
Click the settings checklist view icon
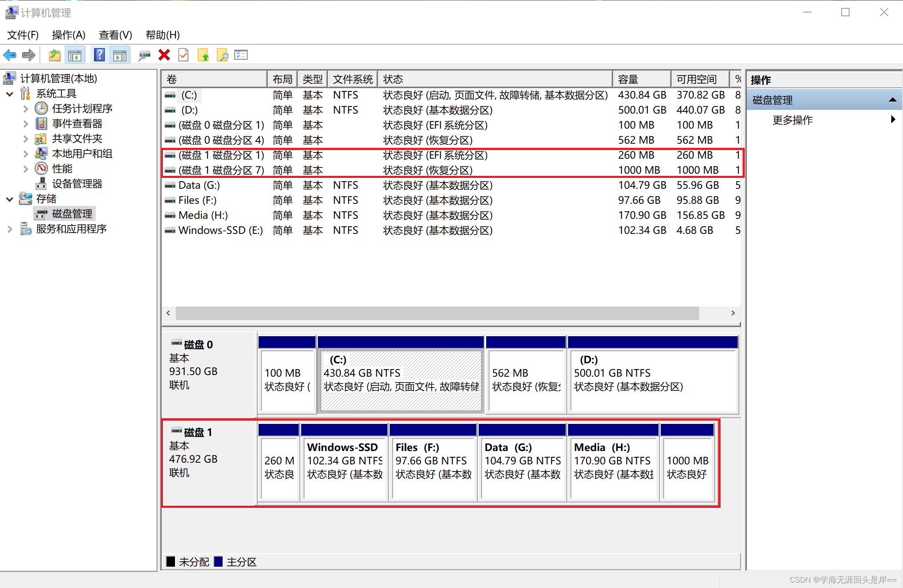[241, 55]
